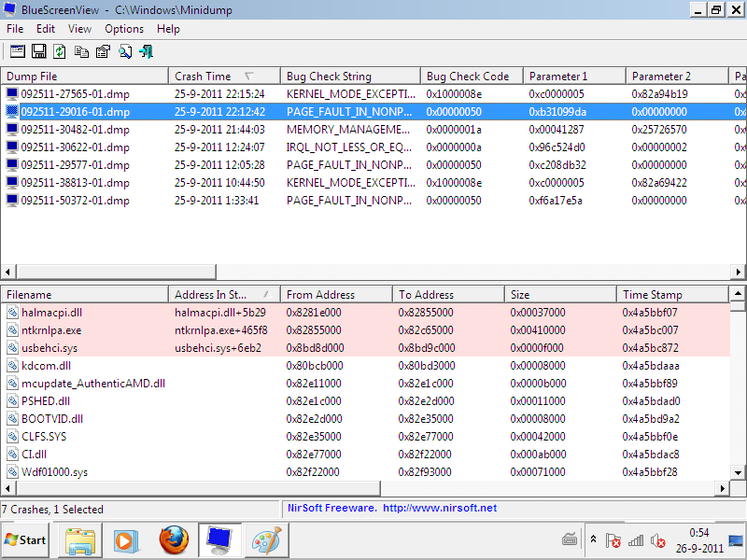Viewport: 747px width, 560px height.
Task: Click the Find toolbar icon
Action: click(x=125, y=51)
